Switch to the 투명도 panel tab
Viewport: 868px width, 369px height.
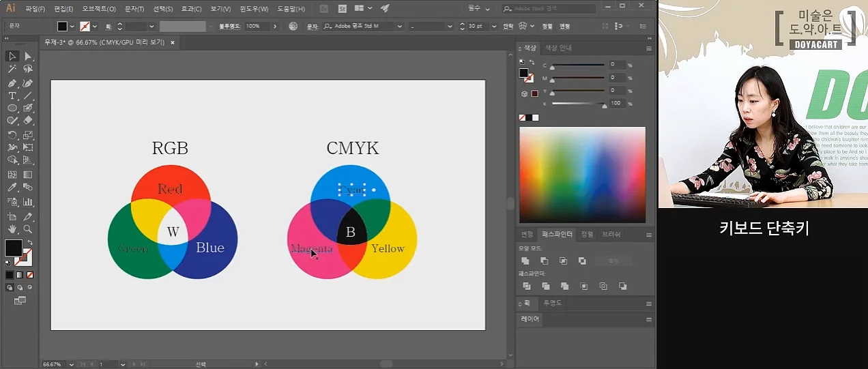tap(553, 303)
